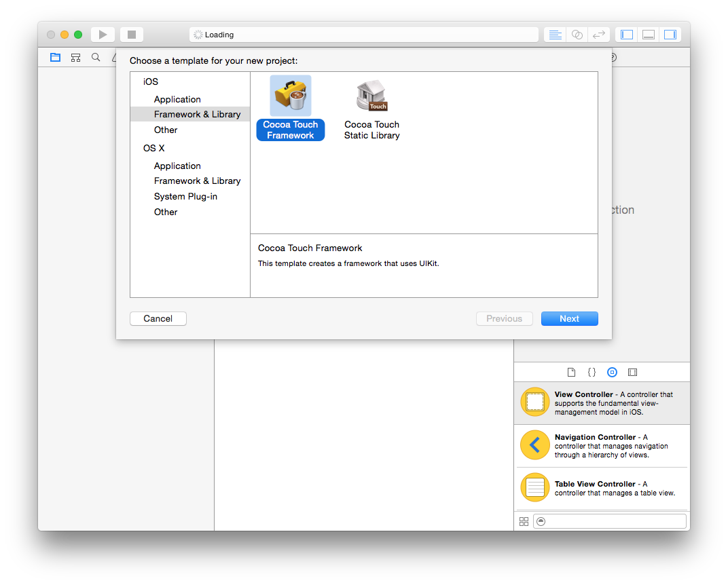Click the OS X section header
The width and height of the screenshot is (728, 585).
click(153, 148)
